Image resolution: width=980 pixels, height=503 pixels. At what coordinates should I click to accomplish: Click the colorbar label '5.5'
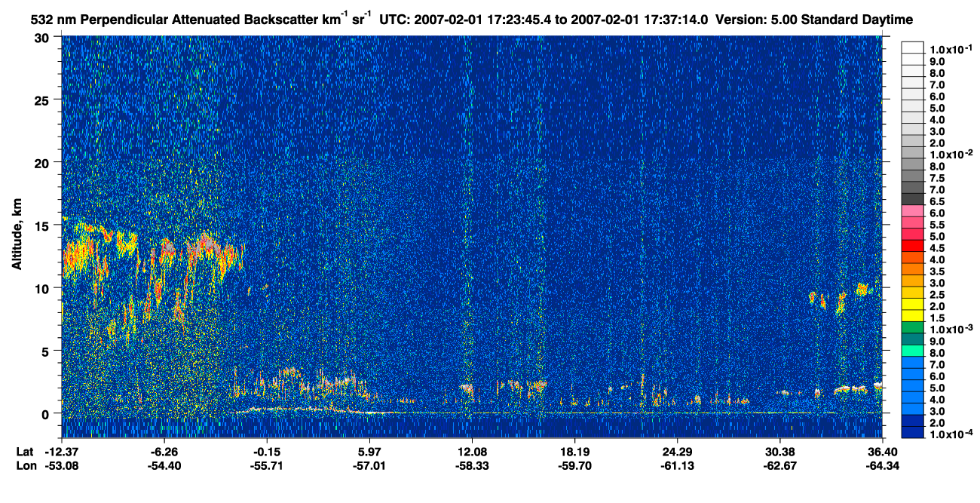[x=939, y=224]
